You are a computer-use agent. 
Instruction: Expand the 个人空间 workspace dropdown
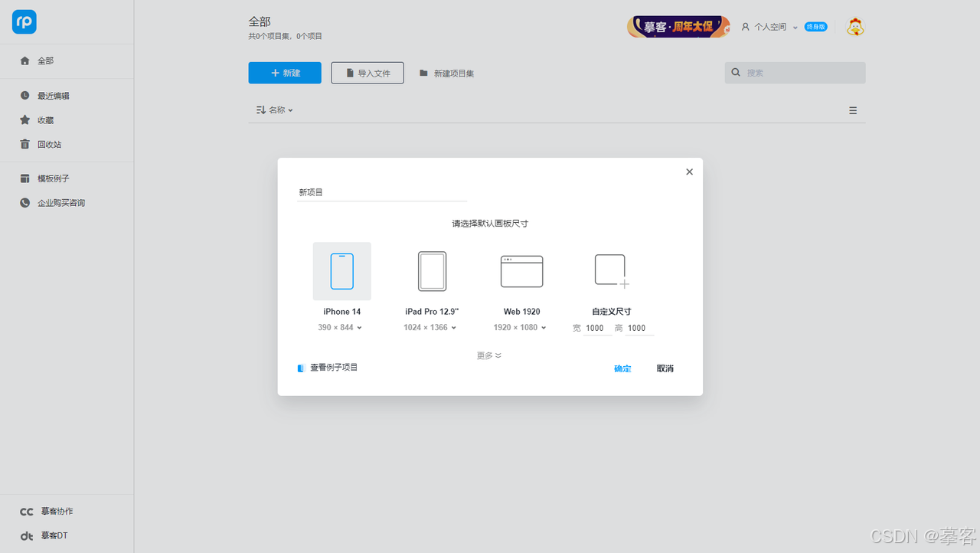pyautogui.click(x=769, y=27)
